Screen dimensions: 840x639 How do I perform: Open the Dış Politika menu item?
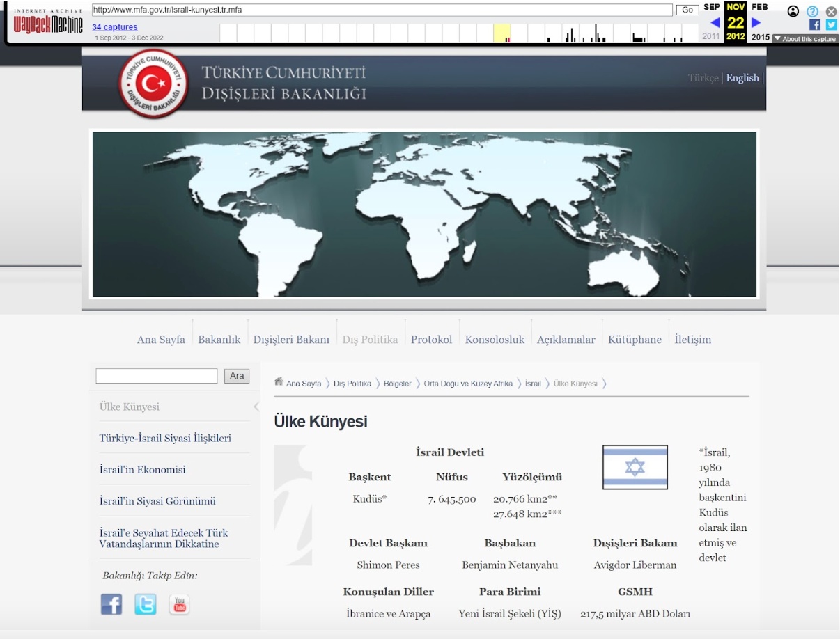click(x=370, y=340)
